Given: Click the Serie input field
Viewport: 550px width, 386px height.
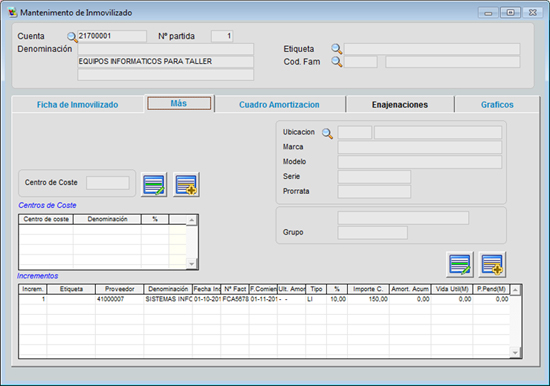Looking at the screenshot, I should pos(374,177).
